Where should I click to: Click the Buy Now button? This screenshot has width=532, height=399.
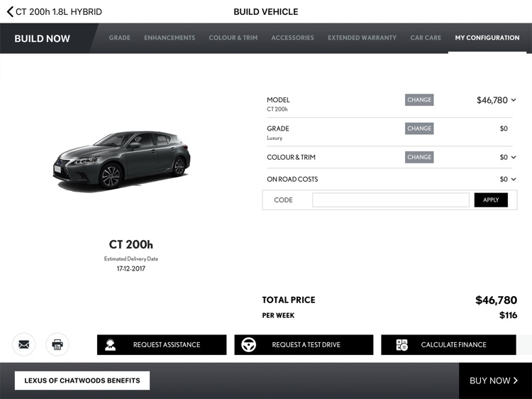click(494, 381)
